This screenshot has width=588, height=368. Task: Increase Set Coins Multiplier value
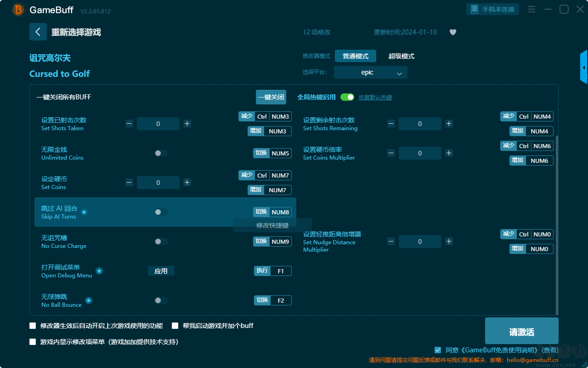[449, 153]
